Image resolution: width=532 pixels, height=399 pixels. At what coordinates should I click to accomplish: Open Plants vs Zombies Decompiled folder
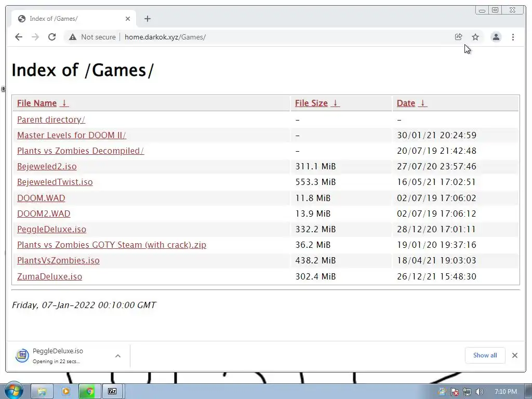click(x=81, y=151)
